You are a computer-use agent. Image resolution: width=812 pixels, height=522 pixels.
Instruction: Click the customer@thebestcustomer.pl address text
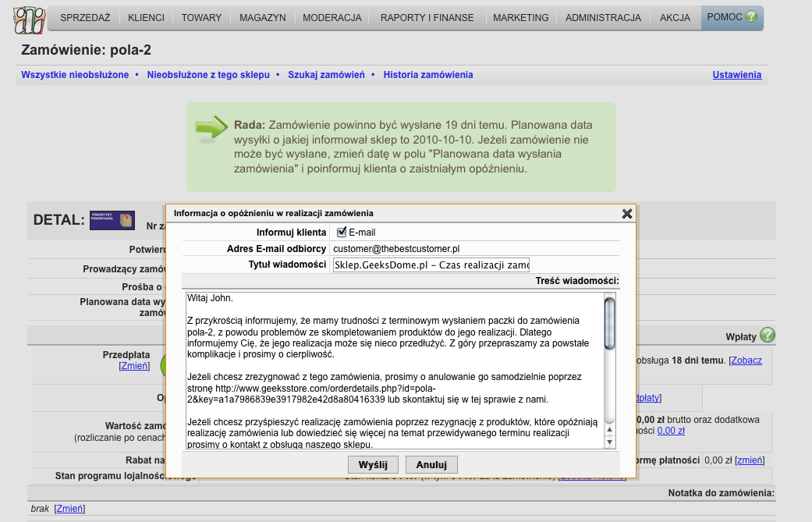coord(396,249)
